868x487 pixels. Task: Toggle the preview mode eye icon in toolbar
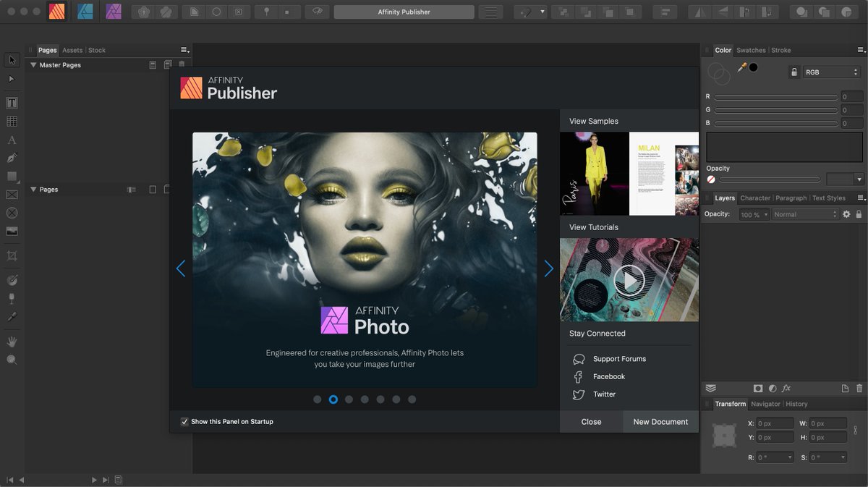point(317,12)
